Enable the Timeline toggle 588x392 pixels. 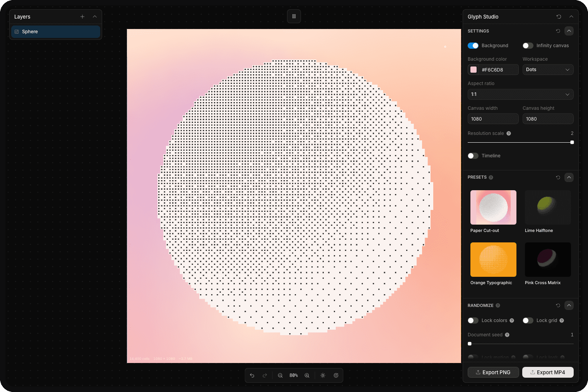(x=473, y=156)
